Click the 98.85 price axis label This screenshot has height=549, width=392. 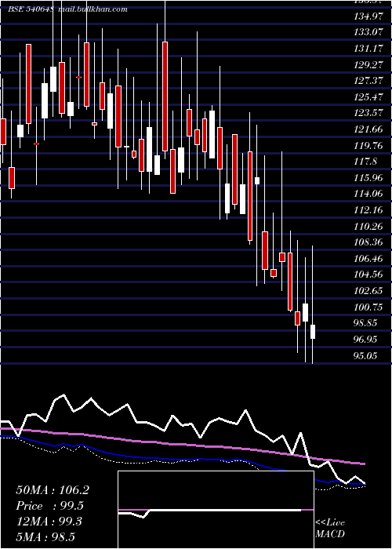(x=365, y=323)
